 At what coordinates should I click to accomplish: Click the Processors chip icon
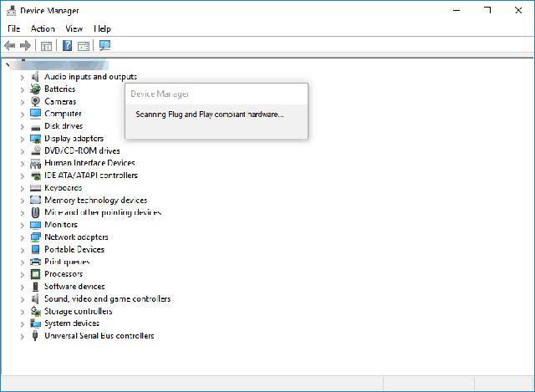35,274
